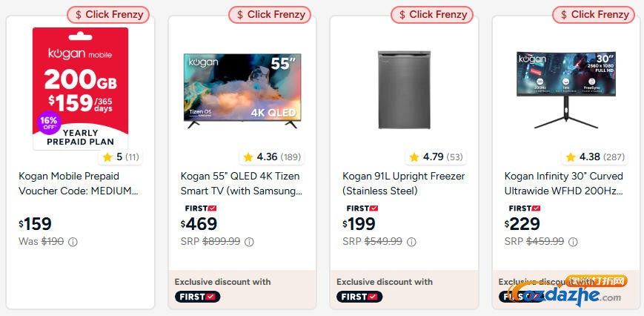Click Click Frenzy tag on monitor card
This screenshot has height=316, width=644.
[x=594, y=14]
